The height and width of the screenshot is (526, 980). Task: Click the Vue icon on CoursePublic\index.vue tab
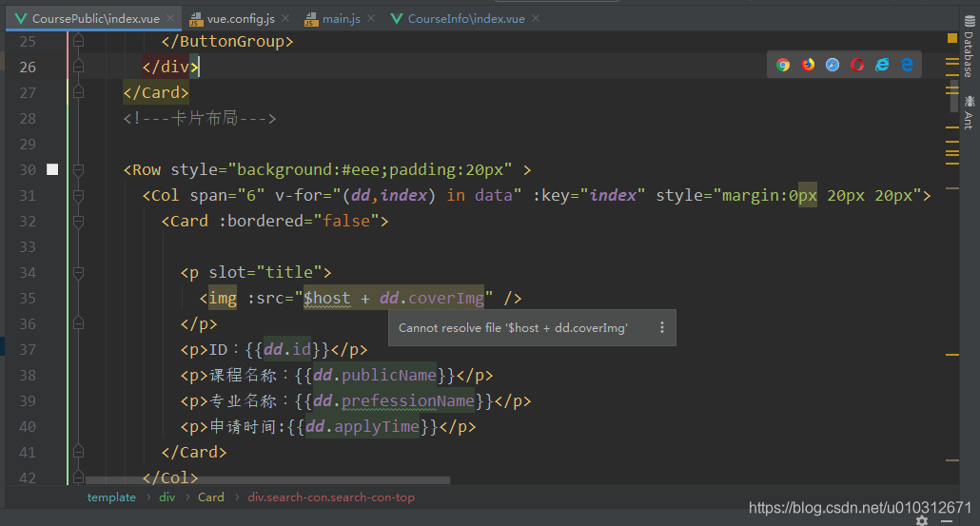click(x=21, y=19)
